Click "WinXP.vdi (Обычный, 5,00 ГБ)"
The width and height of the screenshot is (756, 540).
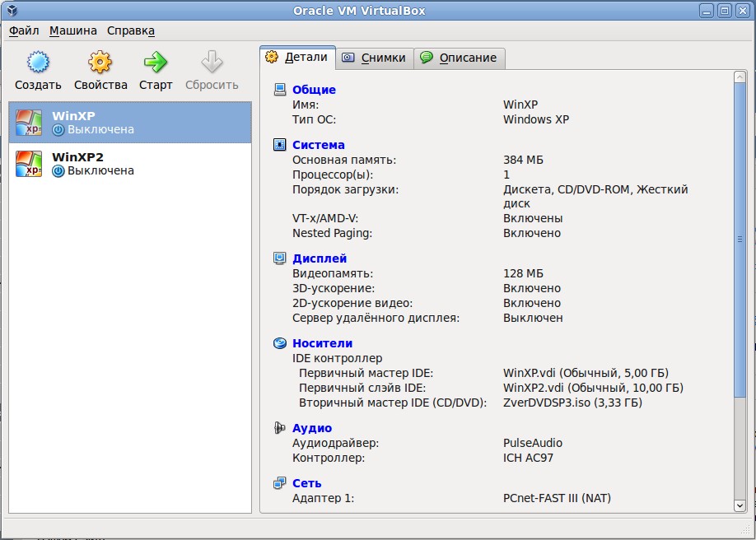coord(586,373)
